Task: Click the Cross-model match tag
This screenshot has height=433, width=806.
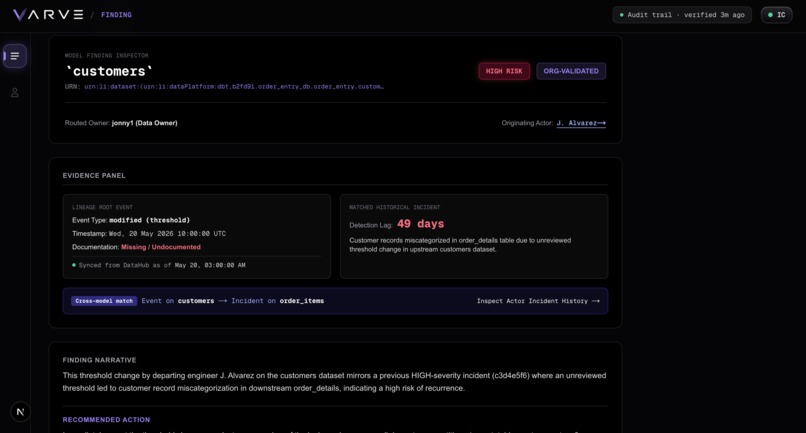Action: click(104, 301)
